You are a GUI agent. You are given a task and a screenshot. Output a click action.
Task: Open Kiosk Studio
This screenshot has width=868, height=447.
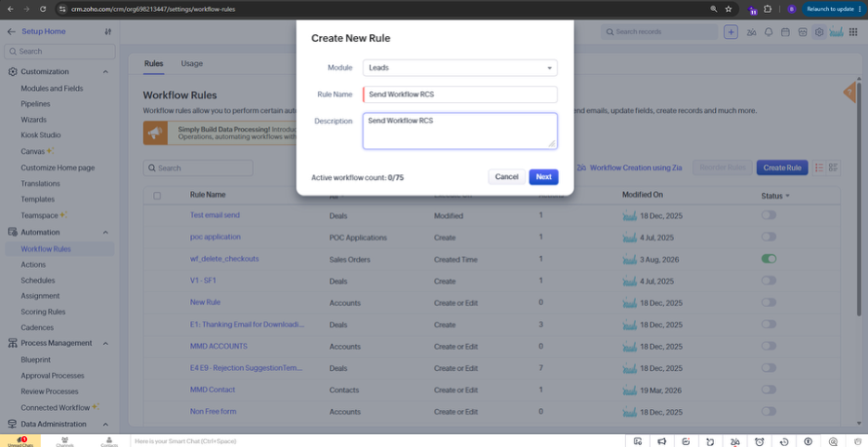click(41, 134)
